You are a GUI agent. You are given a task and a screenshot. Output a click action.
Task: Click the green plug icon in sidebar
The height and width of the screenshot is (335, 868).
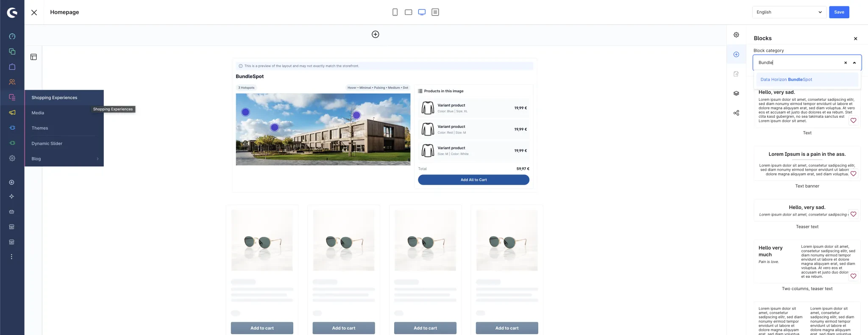click(x=12, y=143)
